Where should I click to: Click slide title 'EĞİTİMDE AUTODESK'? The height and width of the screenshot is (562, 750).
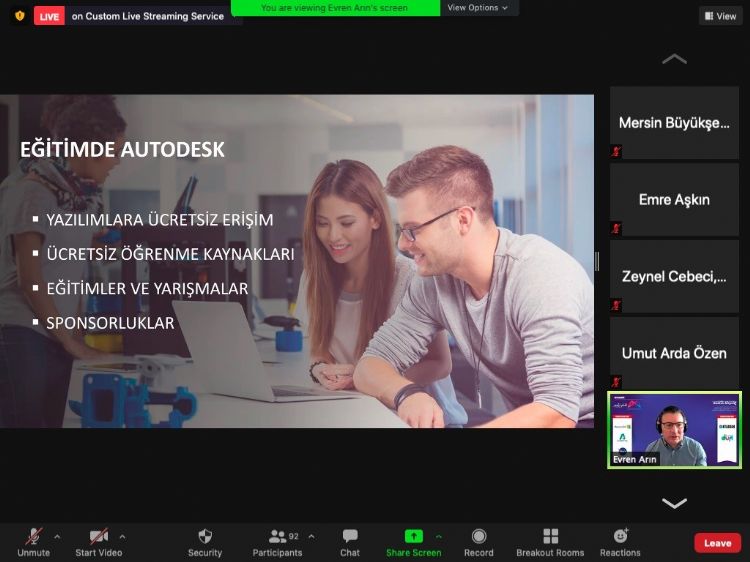point(122,150)
